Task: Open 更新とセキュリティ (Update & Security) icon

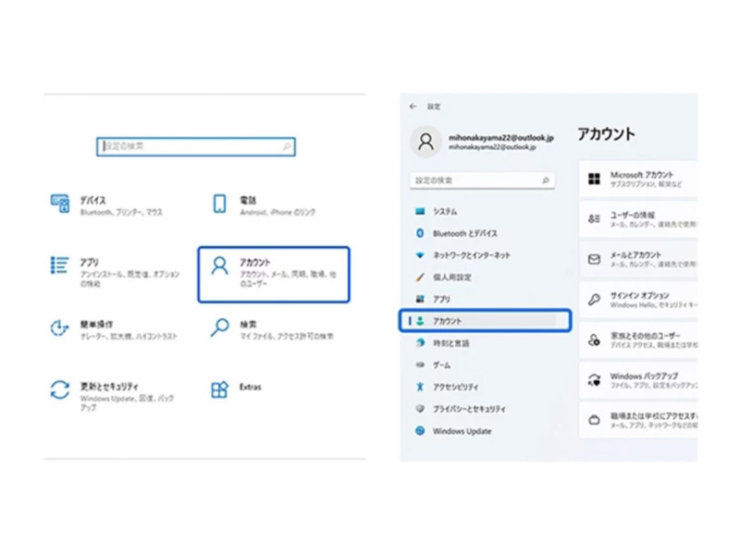Action: (59, 388)
